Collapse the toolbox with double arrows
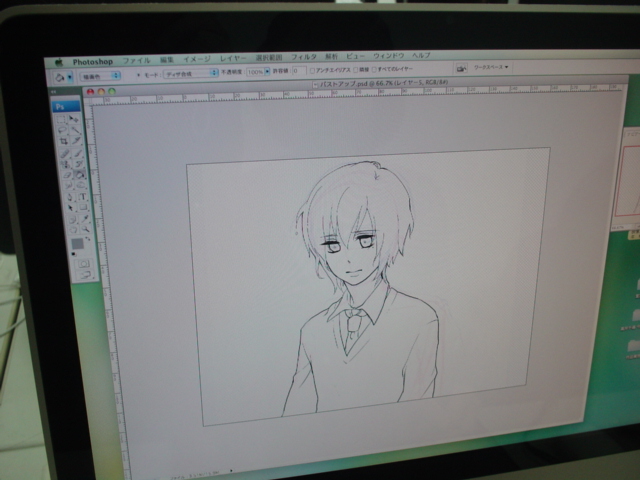The image size is (640, 480). (53, 92)
